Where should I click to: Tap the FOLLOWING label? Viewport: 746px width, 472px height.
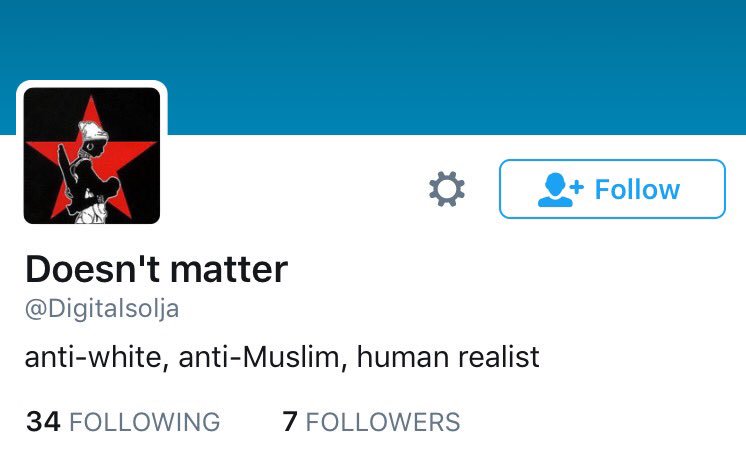(145, 422)
